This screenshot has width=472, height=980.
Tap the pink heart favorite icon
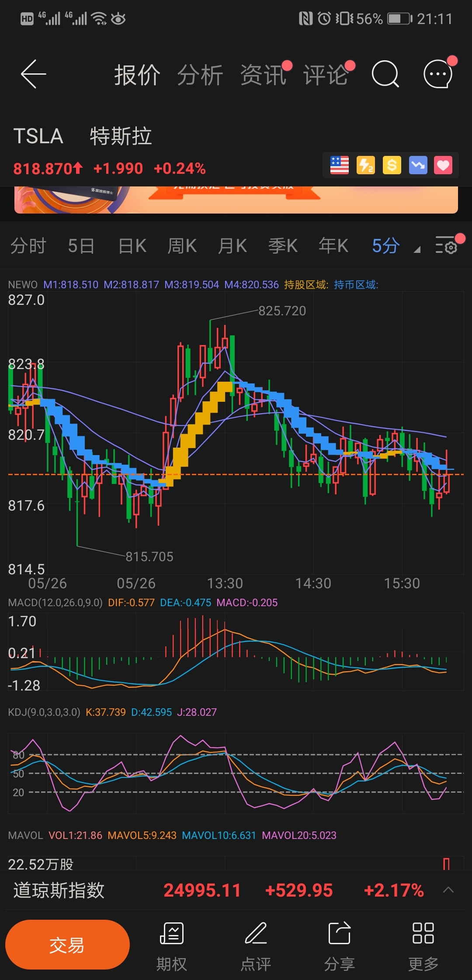(443, 165)
